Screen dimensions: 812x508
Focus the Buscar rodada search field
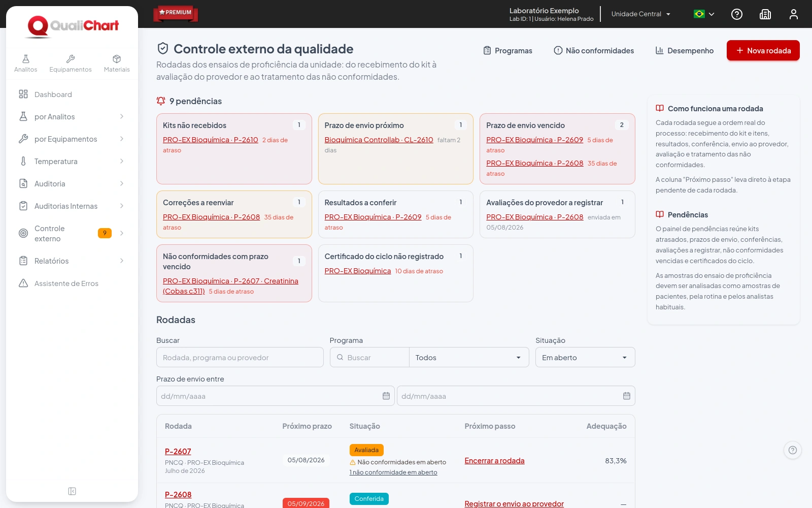coord(240,357)
